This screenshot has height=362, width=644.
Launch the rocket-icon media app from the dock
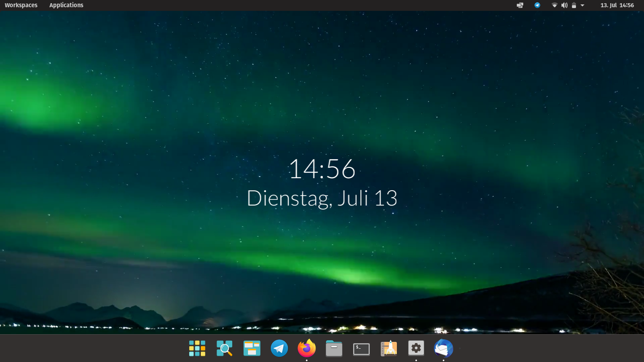pos(388,348)
